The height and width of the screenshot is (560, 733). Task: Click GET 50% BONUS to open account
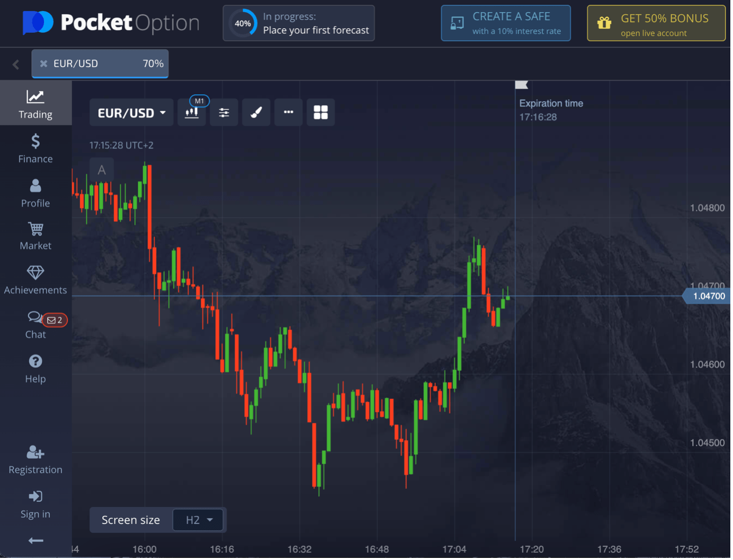point(656,23)
